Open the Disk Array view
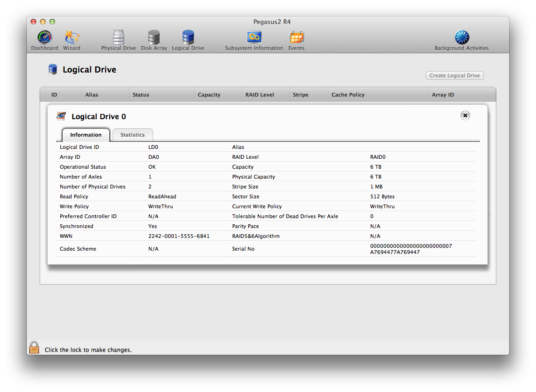 pyautogui.click(x=154, y=40)
